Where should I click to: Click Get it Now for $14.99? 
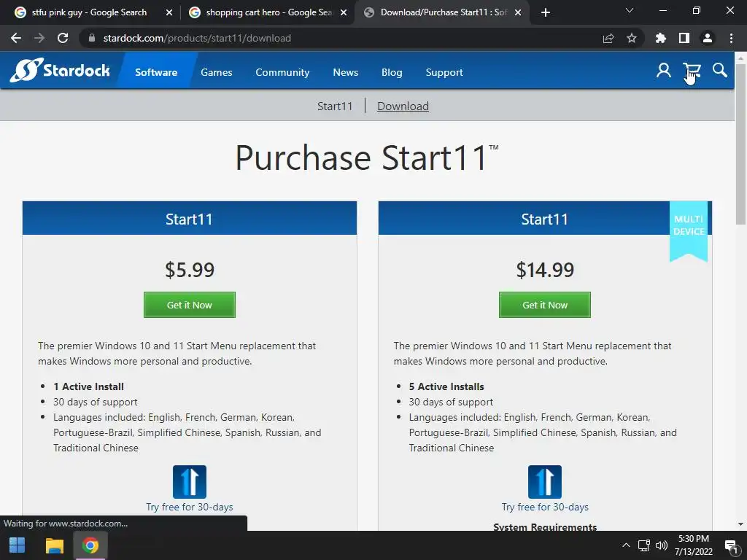point(545,305)
